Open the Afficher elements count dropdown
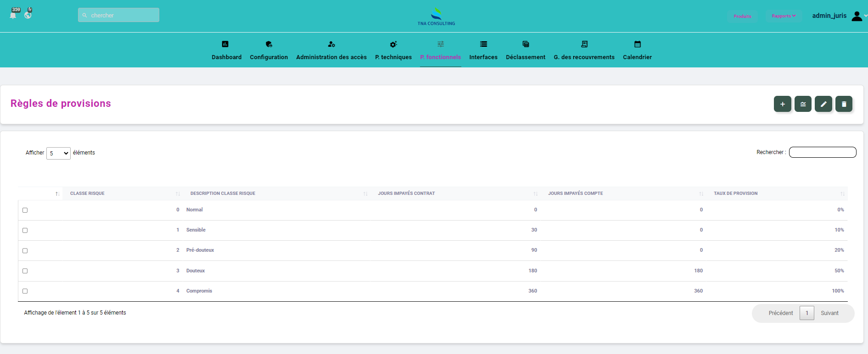 [x=58, y=153]
